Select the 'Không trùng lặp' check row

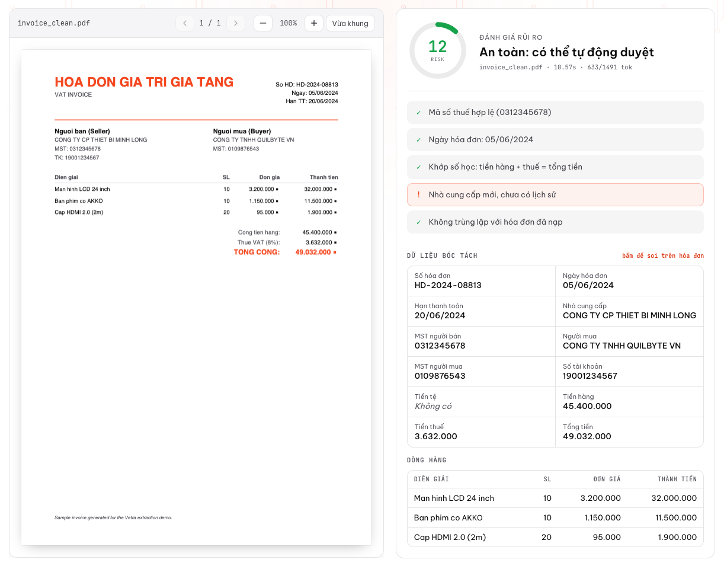coord(555,222)
